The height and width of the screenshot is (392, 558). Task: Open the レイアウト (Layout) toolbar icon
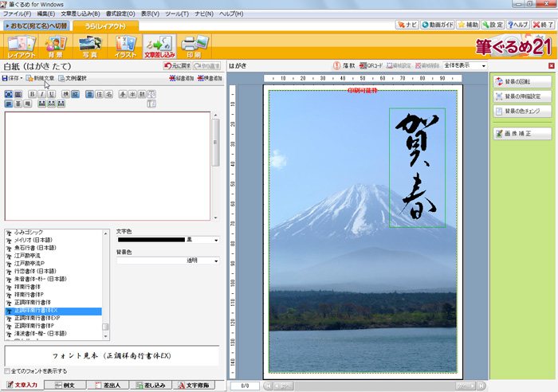22,46
